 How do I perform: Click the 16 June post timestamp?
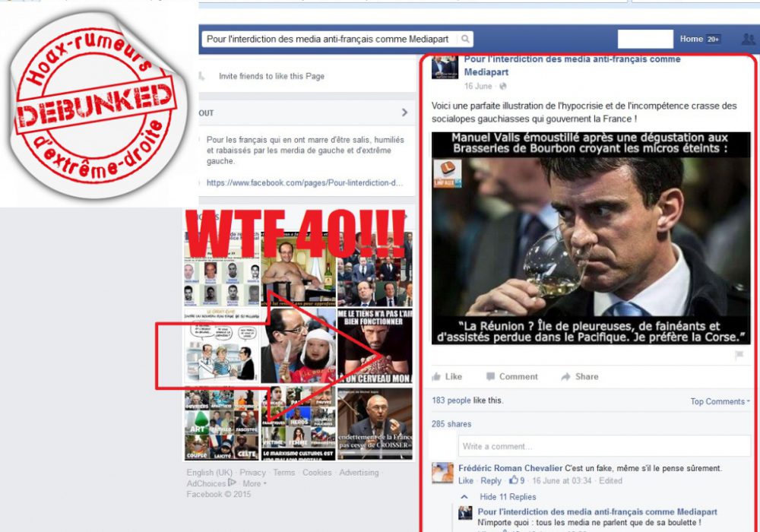pyautogui.click(x=477, y=86)
